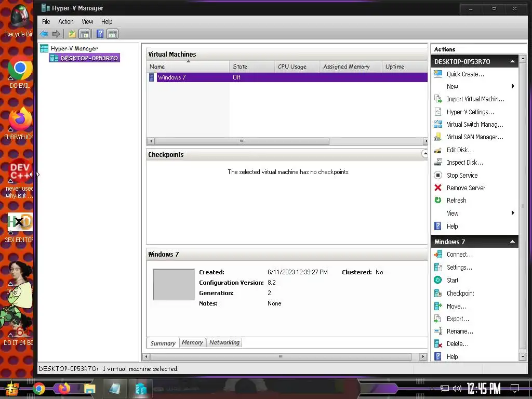Switch to the Networking tab
Image resolution: width=532 pixels, height=399 pixels.
(x=224, y=343)
